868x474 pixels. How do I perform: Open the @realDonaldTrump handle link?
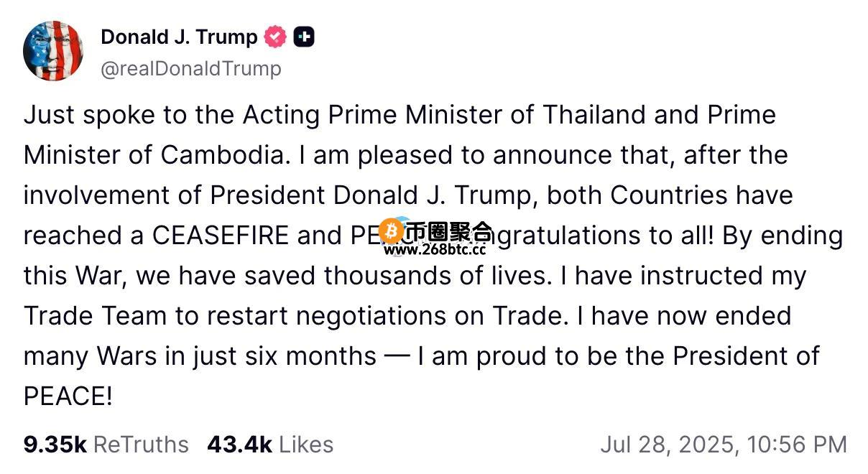coord(191,69)
